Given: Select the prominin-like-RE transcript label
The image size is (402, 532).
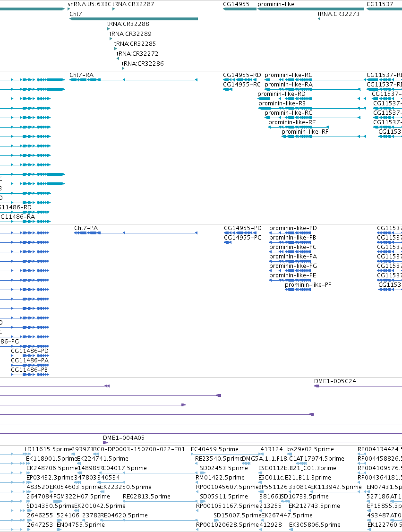Looking at the screenshot, I should point(292,122).
